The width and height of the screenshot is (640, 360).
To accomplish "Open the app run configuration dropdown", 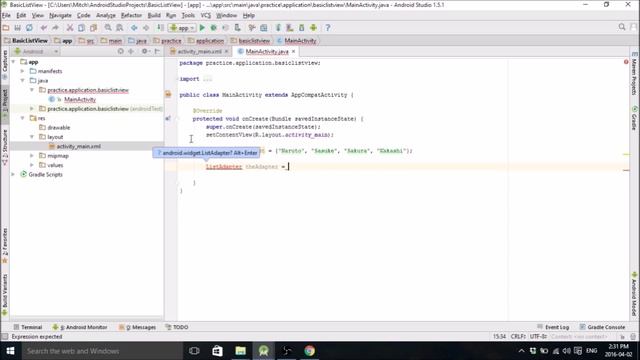I will click(x=182, y=28).
